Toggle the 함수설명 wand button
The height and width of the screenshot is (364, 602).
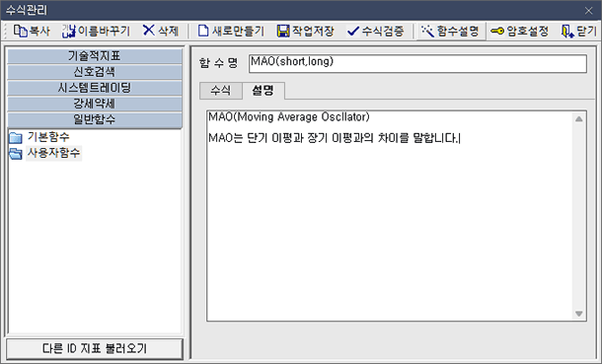[x=451, y=31]
